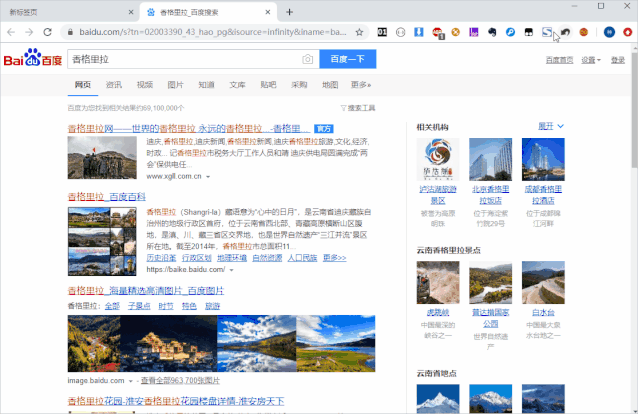
Task: Click the browser forward arrow
Action: (x=29, y=32)
